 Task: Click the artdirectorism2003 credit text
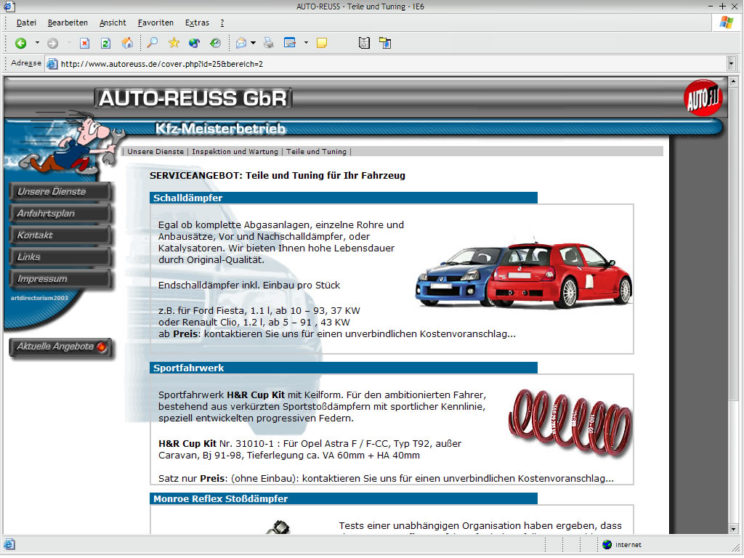pyautogui.click(x=39, y=298)
